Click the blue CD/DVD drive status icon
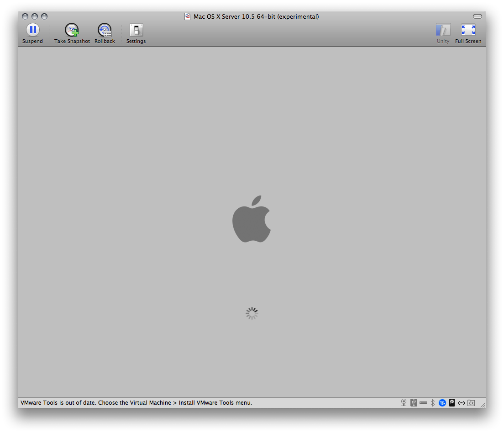Image resolution: width=504 pixels, height=433 pixels. (x=442, y=402)
